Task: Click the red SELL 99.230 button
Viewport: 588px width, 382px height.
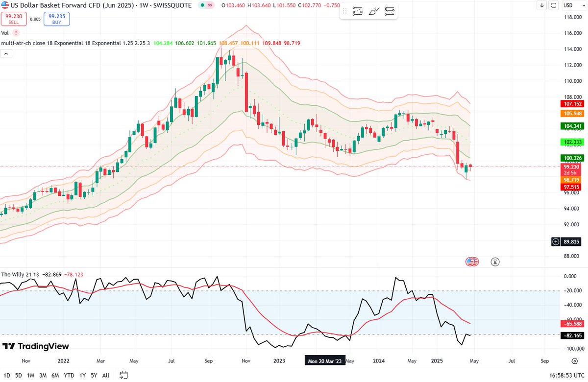Action: pyautogui.click(x=14, y=19)
